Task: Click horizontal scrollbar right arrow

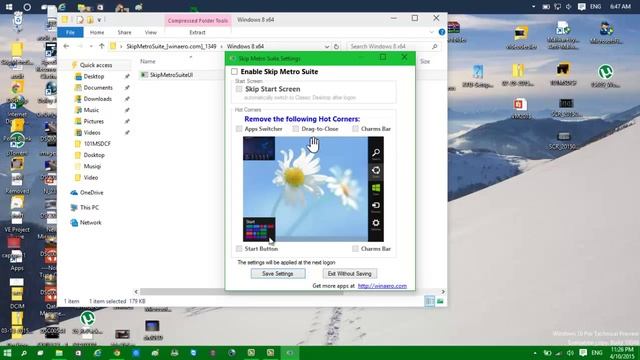Action: click(x=443, y=292)
